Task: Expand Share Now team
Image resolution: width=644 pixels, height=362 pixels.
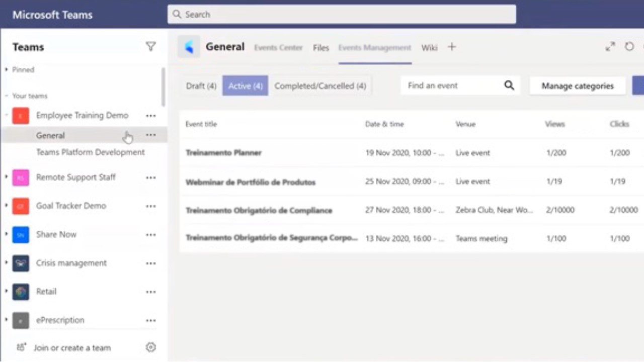Action: (7, 234)
